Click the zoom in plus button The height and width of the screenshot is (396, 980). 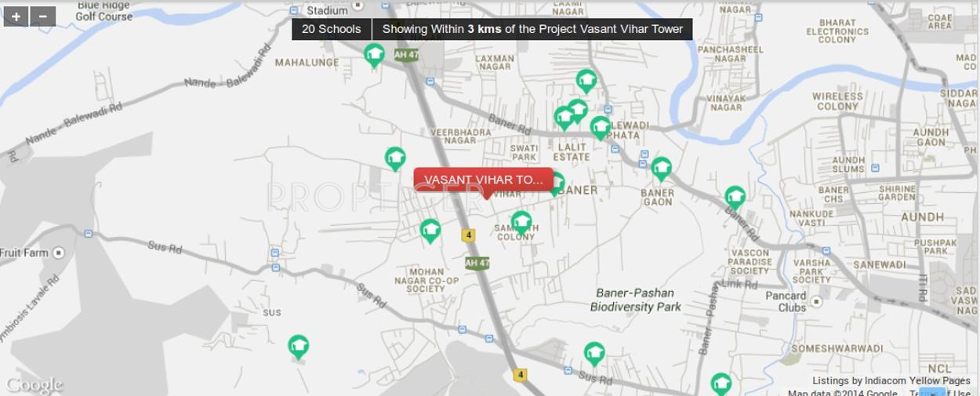[x=16, y=16]
